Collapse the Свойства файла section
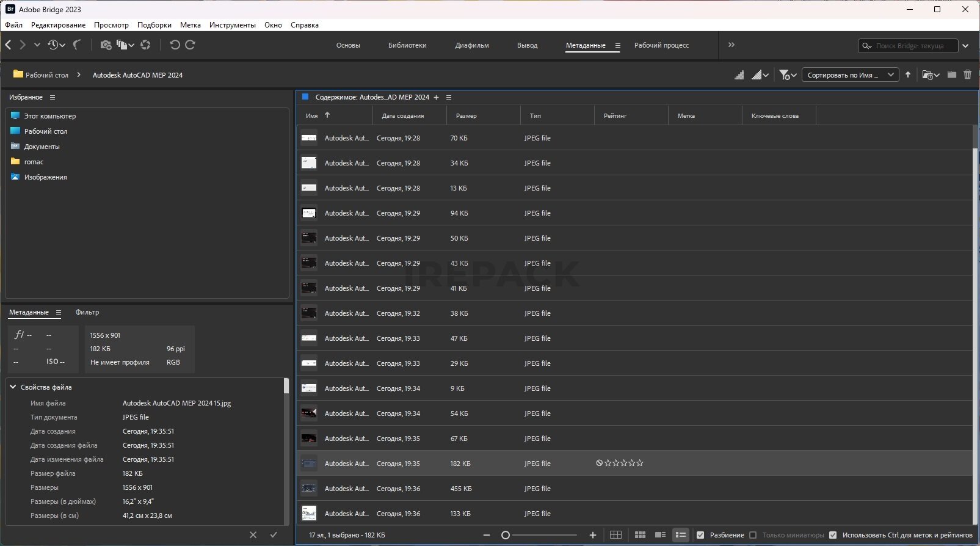 point(13,387)
